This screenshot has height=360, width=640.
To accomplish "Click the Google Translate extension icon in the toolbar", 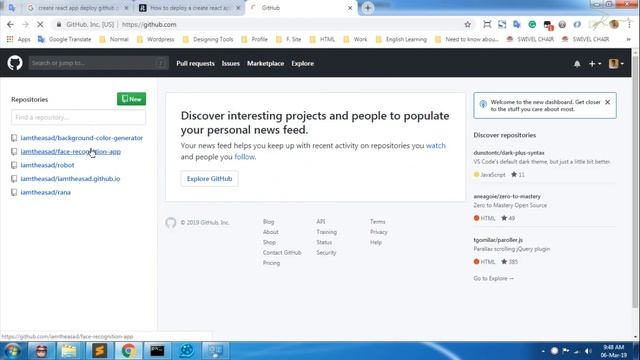I will click(517, 24).
